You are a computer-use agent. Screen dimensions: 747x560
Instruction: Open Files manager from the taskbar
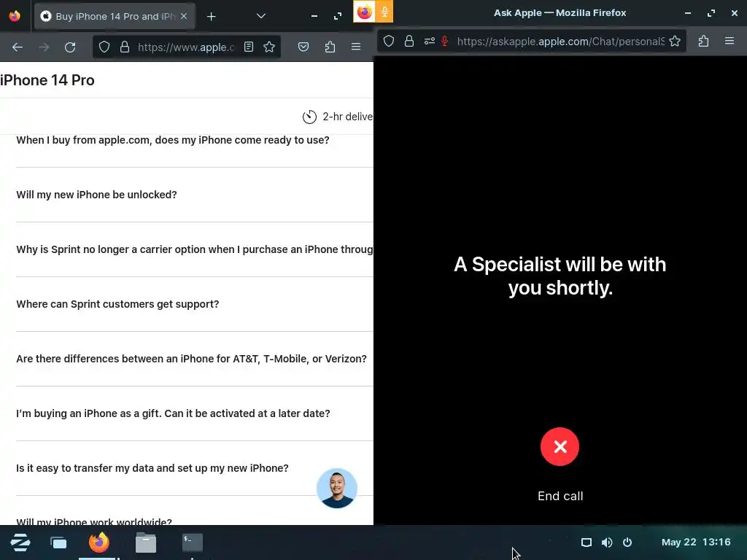[146, 542]
